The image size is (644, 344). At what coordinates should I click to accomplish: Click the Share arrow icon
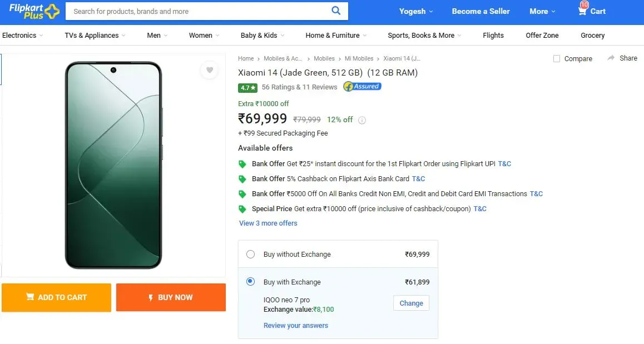pyautogui.click(x=611, y=58)
